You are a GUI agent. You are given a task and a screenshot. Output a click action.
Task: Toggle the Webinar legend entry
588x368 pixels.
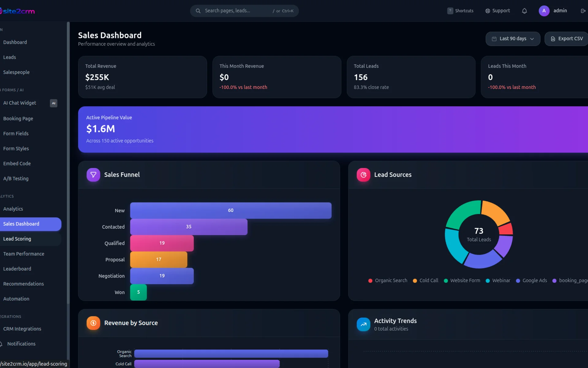(x=498, y=280)
